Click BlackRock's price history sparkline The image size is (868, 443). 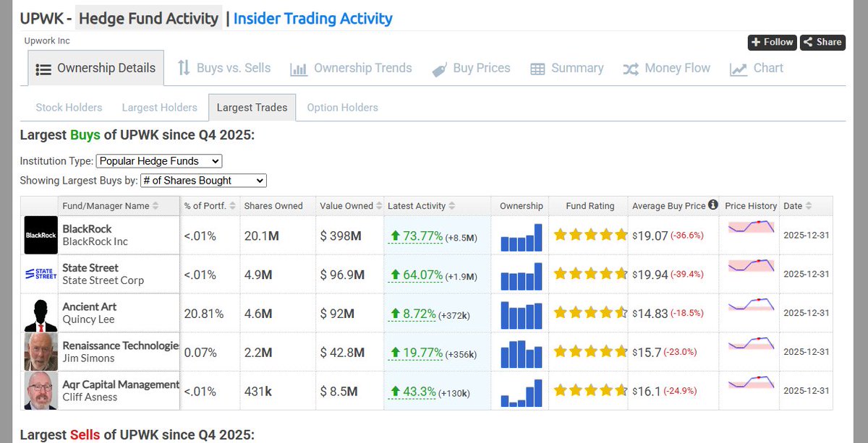coord(751,227)
